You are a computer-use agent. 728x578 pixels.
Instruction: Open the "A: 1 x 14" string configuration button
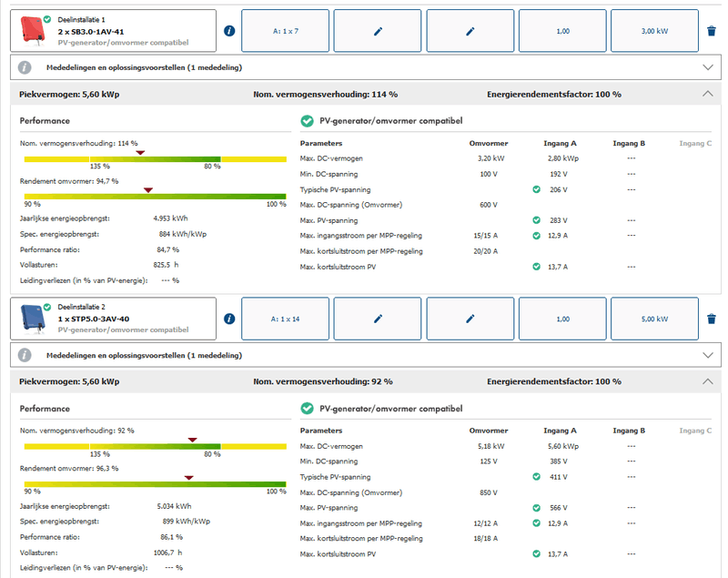click(x=286, y=319)
